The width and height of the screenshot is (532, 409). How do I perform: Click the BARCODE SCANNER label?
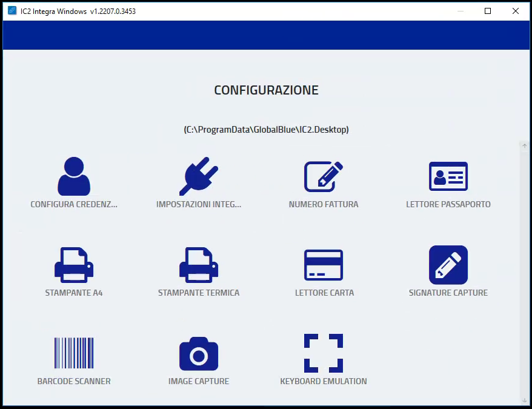(74, 382)
